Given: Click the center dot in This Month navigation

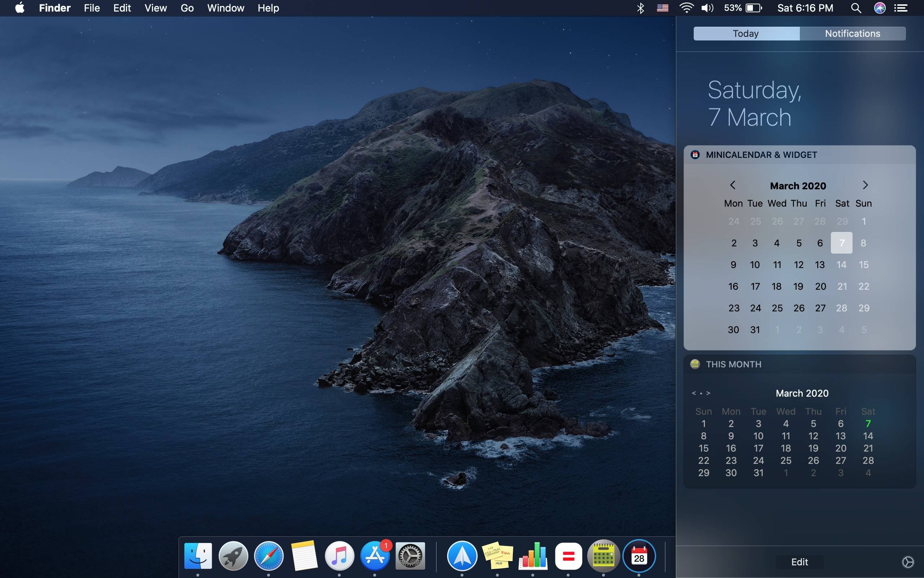Looking at the screenshot, I should [701, 393].
